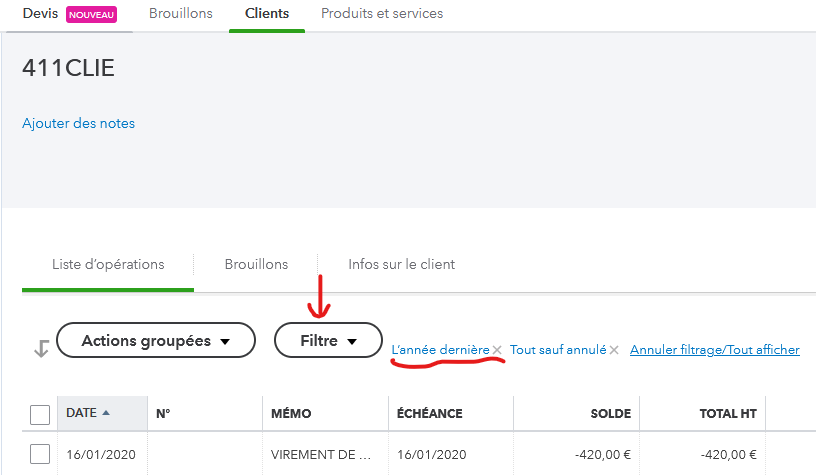Select the 16/01/2020 transaction row checkbox

pyautogui.click(x=40, y=454)
